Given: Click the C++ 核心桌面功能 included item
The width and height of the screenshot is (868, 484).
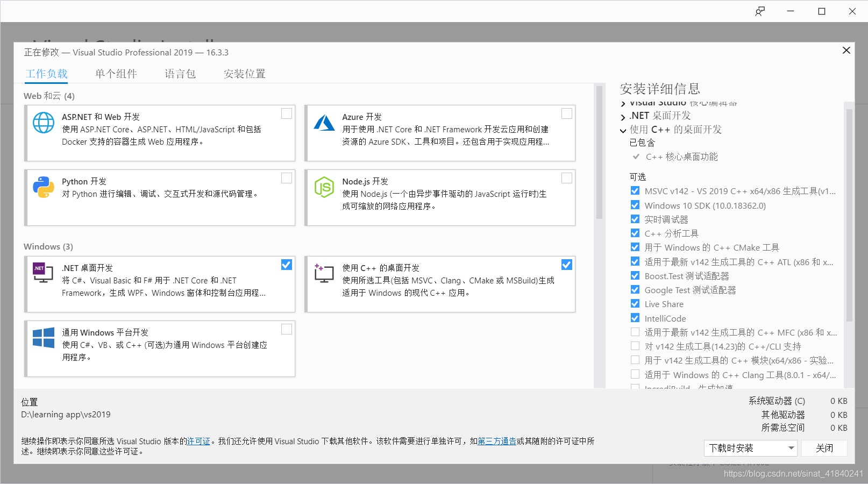Looking at the screenshot, I should pyautogui.click(x=682, y=156).
